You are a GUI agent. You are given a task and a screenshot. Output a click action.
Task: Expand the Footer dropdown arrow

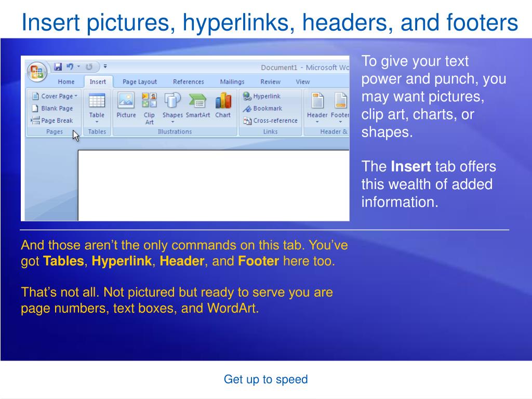340,122
